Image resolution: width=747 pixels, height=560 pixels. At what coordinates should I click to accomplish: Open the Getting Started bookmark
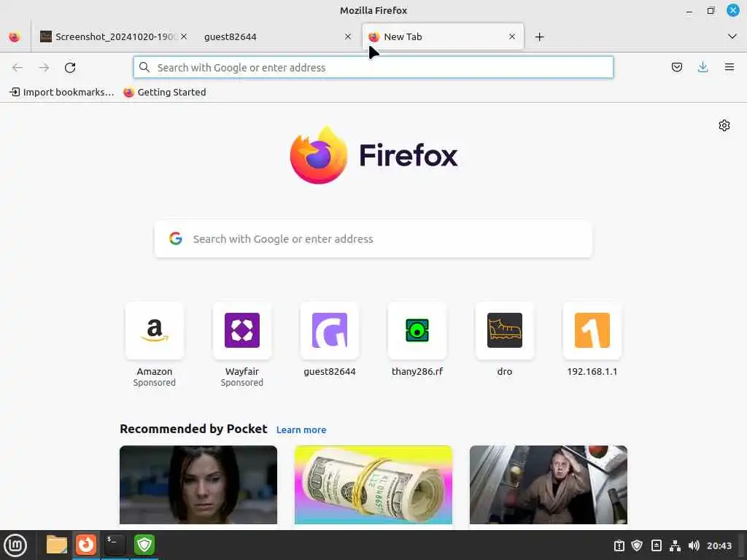tap(165, 92)
